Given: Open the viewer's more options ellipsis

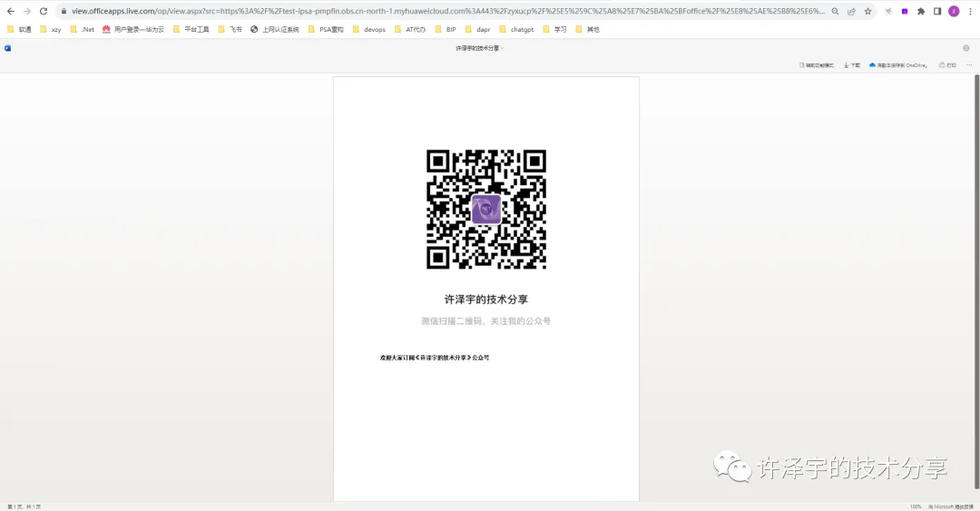Looking at the screenshot, I should tap(969, 65).
